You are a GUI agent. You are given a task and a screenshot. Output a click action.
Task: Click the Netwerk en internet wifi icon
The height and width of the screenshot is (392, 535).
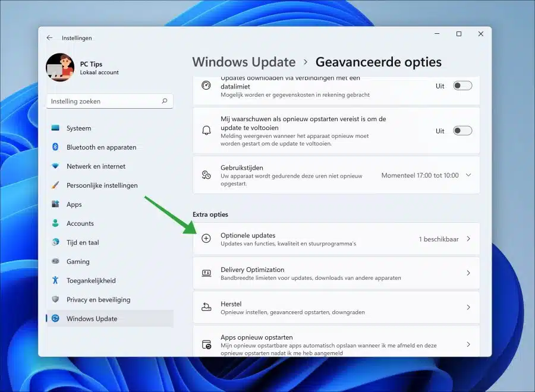coord(55,166)
